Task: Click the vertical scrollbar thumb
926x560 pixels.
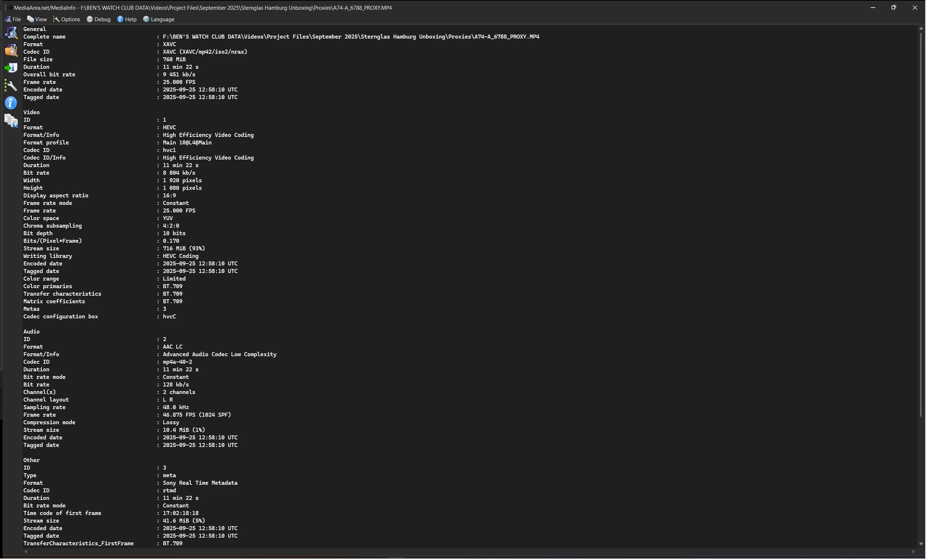Action: click(x=921, y=225)
